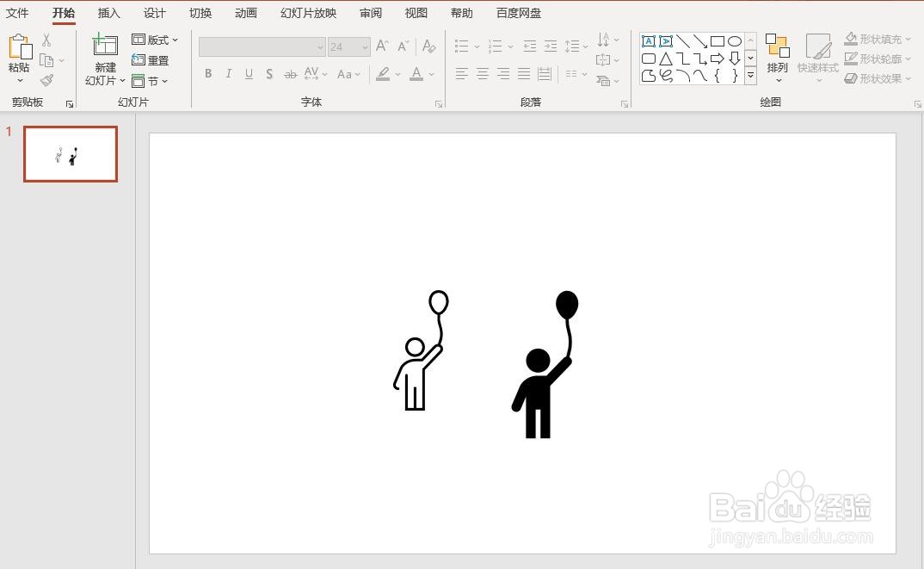This screenshot has height=569, width=924.
Task: Open the Layout (版式) dropdown
Action: pos(155,40)
